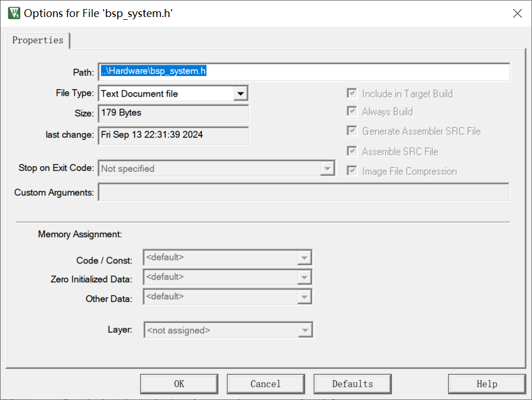Image resolution: width=532 pixels, height=400 pixels.
Task: Toggle Generate Assembler SRC File checkbox
Action: tap(352, 131)
